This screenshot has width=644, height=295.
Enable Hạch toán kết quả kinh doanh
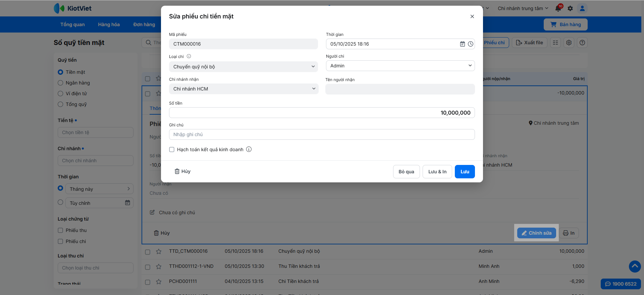pyautogui.click(x=172, y=150)
